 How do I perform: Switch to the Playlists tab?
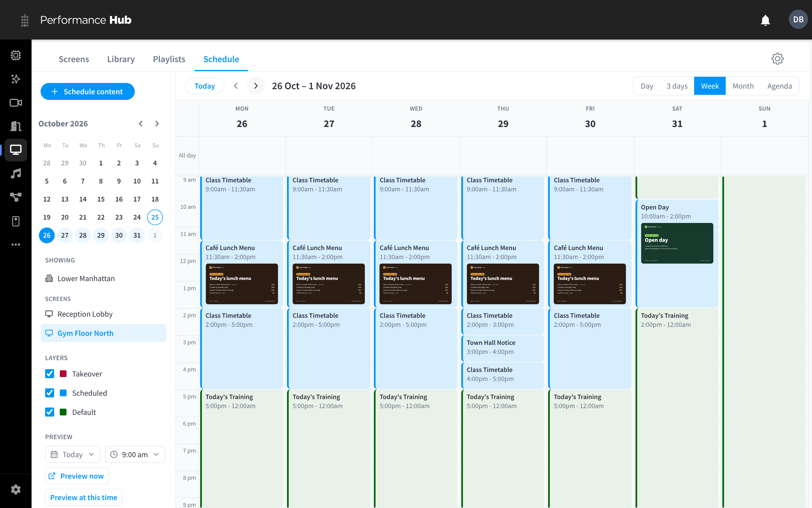(x=169, y=59)
